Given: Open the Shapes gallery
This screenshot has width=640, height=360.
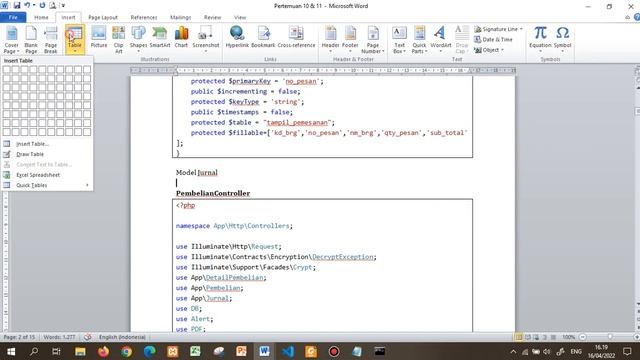Looking at the screenshot, I should click(138, 38).
